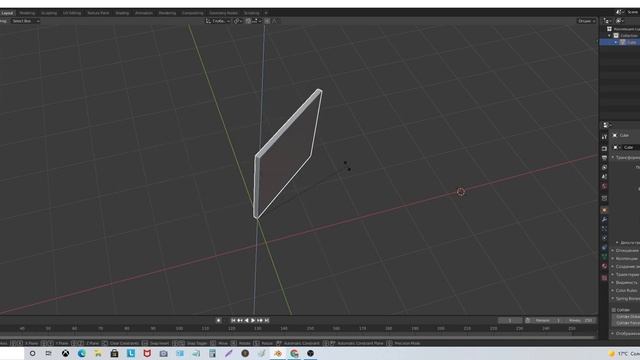This screenshot has height=360, width=640.
Task: Open the proportional editing falloff icon
Action: coord(274,21)
